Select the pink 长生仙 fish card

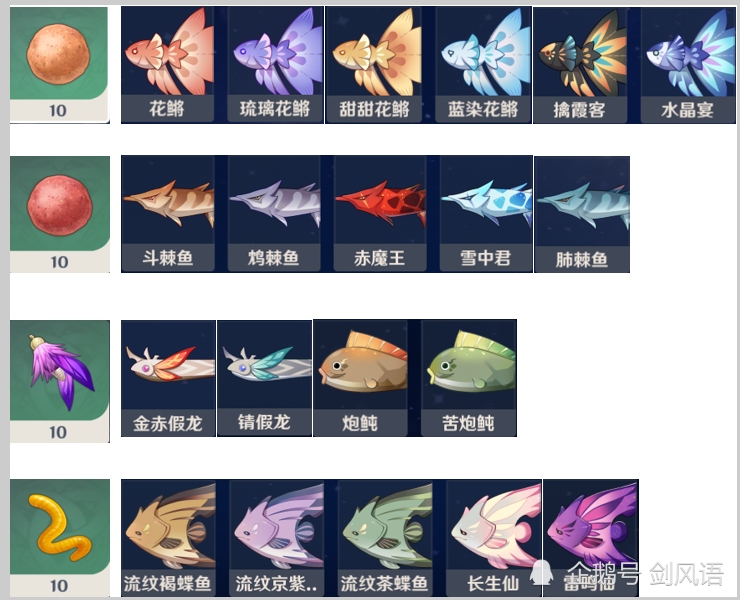tap(494, 538)
